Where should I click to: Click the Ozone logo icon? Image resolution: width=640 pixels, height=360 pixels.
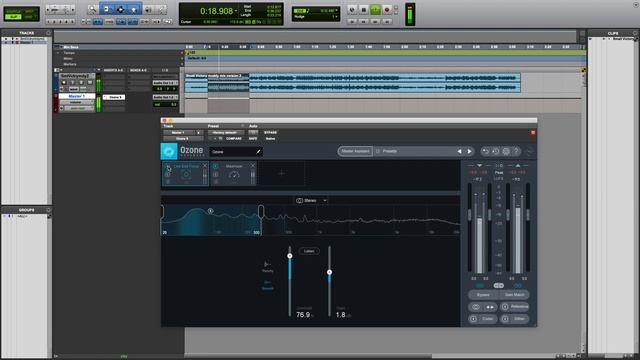pos(169,151)
